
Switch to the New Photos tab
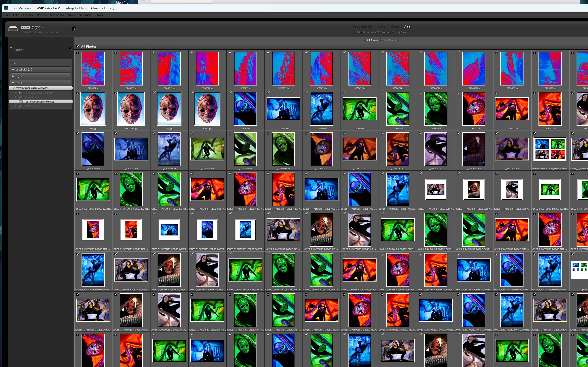click(389, 40)
